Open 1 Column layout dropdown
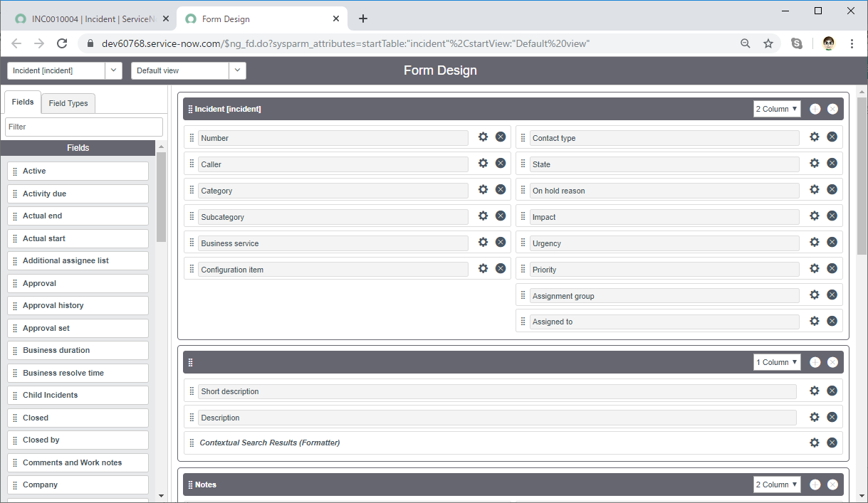 (777, 362)
